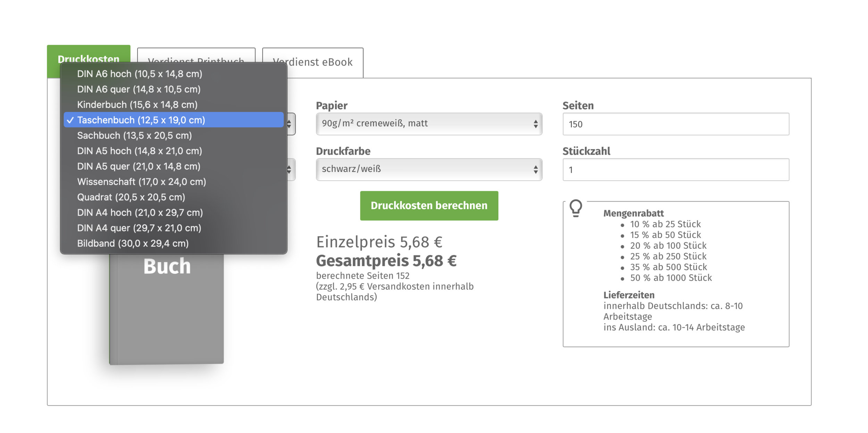Open the Papier dropdown (90g/m² cremeweiß, matt)
Image resolution: width=868 pixels, height=433 pixels.
click(x=429, y=124)
